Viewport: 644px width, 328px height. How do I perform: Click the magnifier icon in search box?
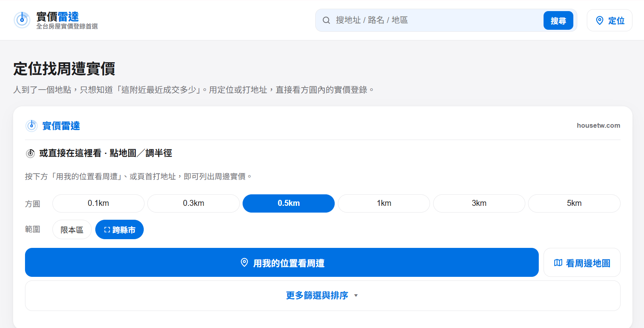pyautogui.click(x=326, y=20)
